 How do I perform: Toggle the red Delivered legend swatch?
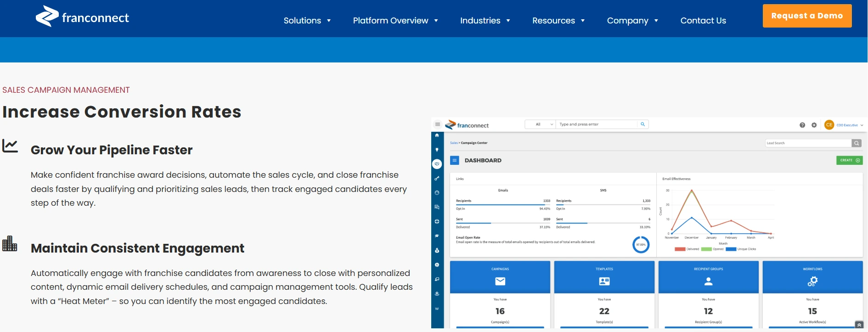coord(680,249)
